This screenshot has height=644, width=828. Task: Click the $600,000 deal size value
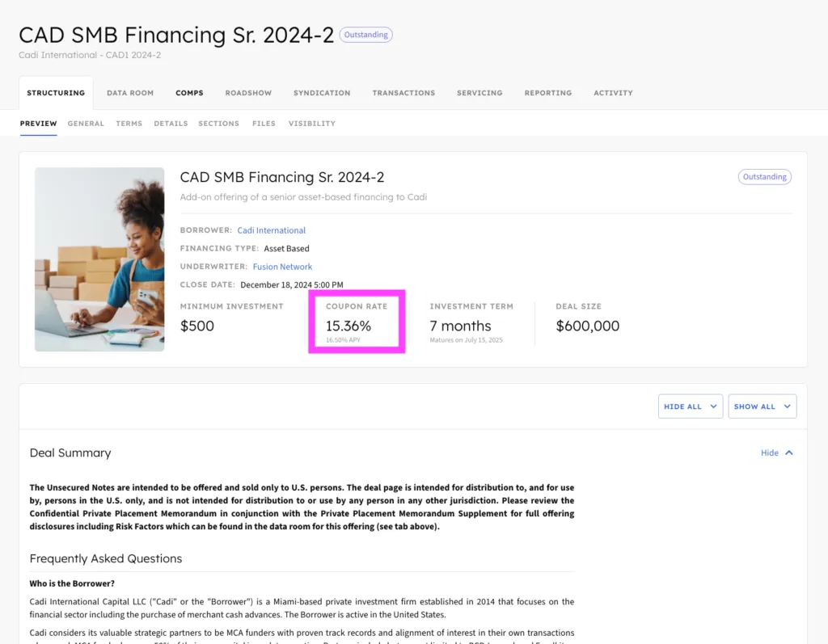pyautogui.click(x=588, y=326)
